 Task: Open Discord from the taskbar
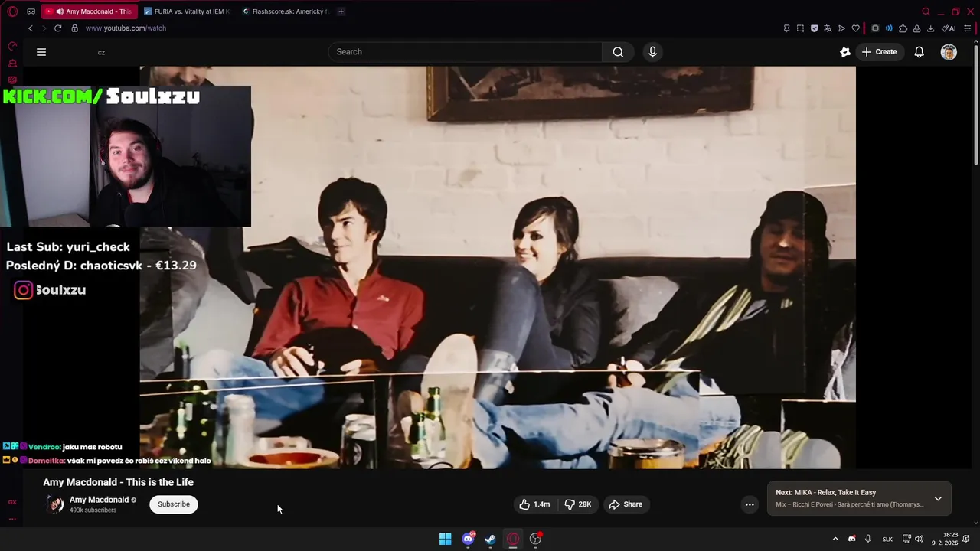[468, 539]
